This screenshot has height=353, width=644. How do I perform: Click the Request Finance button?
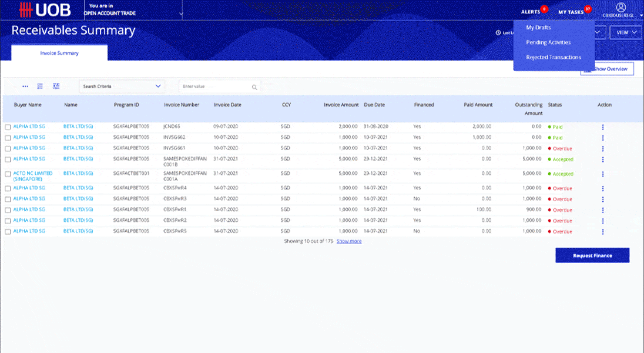coord(592,255)
